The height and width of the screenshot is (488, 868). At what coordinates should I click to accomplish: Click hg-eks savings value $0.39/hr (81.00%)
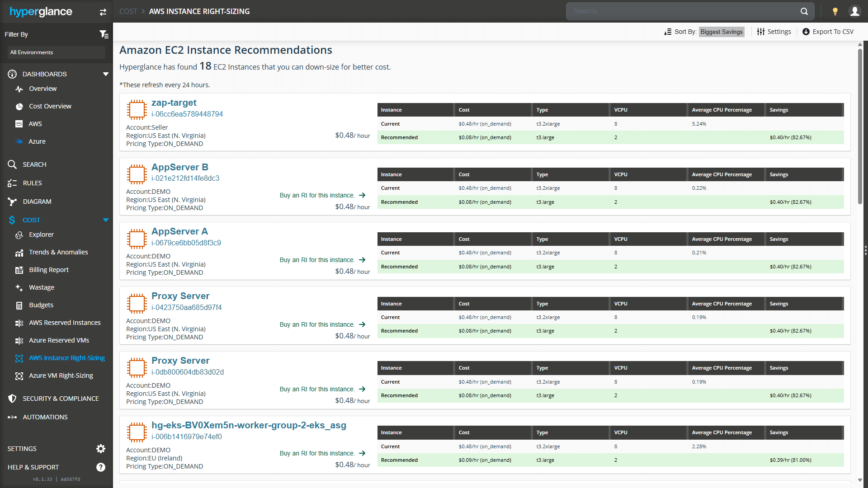(x=791, y=460)
